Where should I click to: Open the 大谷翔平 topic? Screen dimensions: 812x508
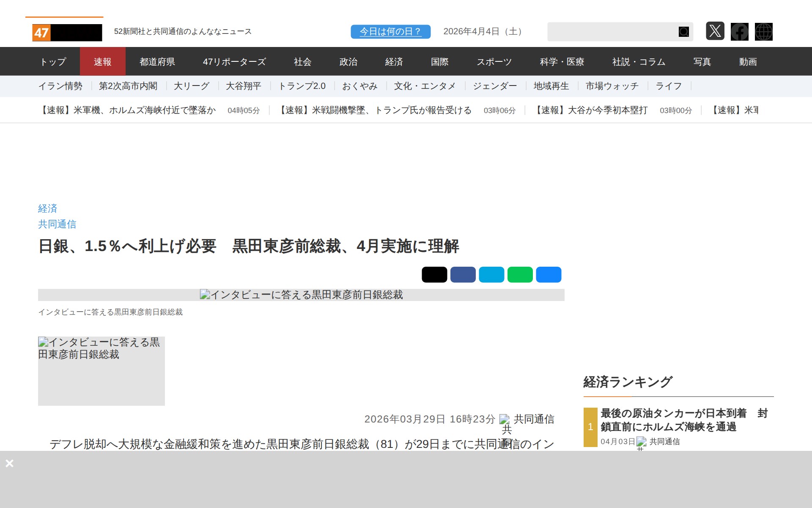point(244,86)
